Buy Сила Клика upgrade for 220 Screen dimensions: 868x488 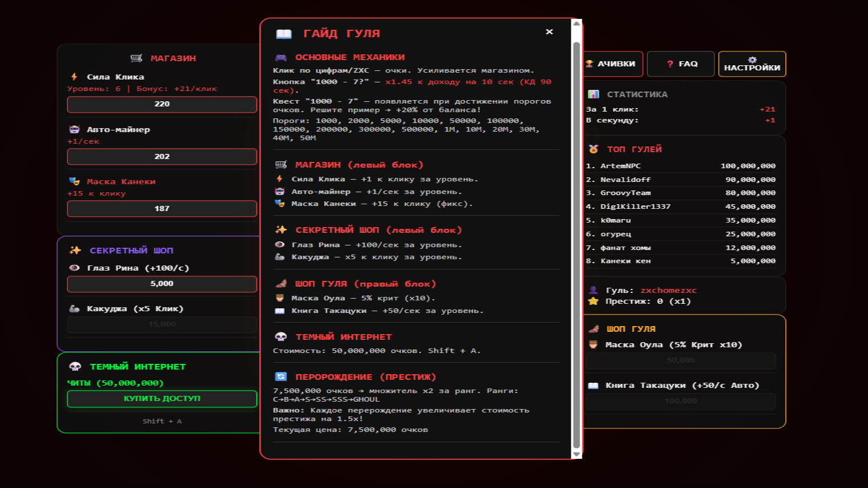point(162,104)
